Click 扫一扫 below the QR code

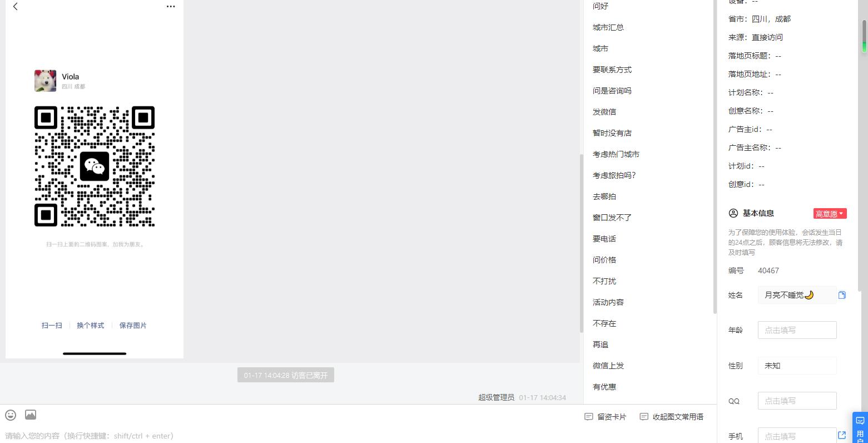click(52, 326)
